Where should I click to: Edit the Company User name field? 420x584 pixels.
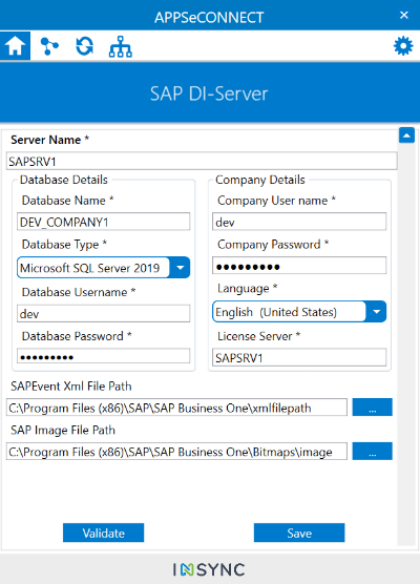tap(299, 222)
